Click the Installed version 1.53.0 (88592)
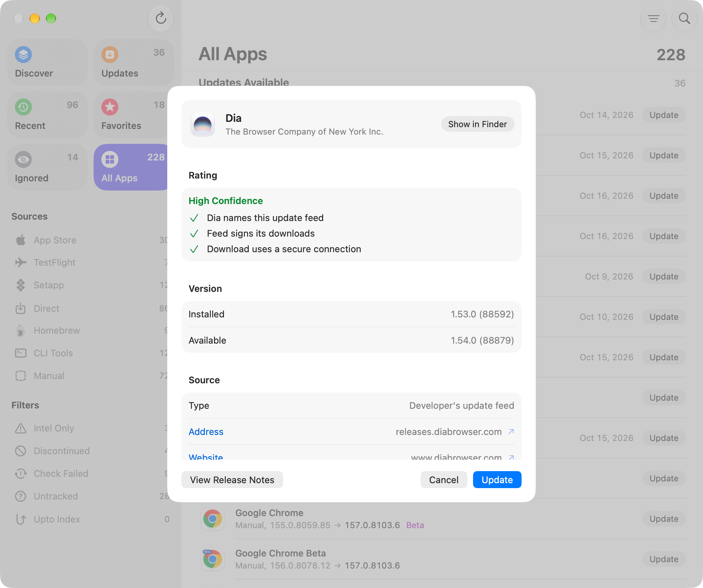 click(x=482, y=314)
